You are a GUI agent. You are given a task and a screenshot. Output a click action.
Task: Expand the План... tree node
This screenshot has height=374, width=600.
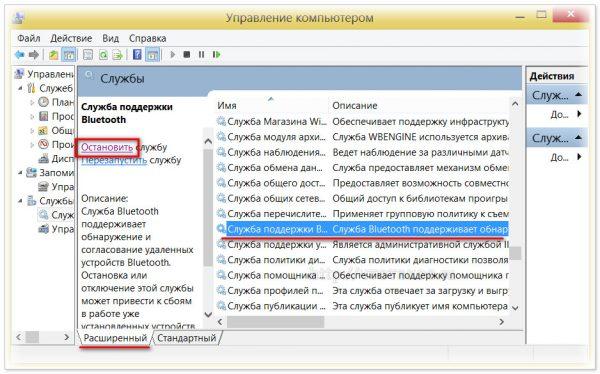point(32,102)
